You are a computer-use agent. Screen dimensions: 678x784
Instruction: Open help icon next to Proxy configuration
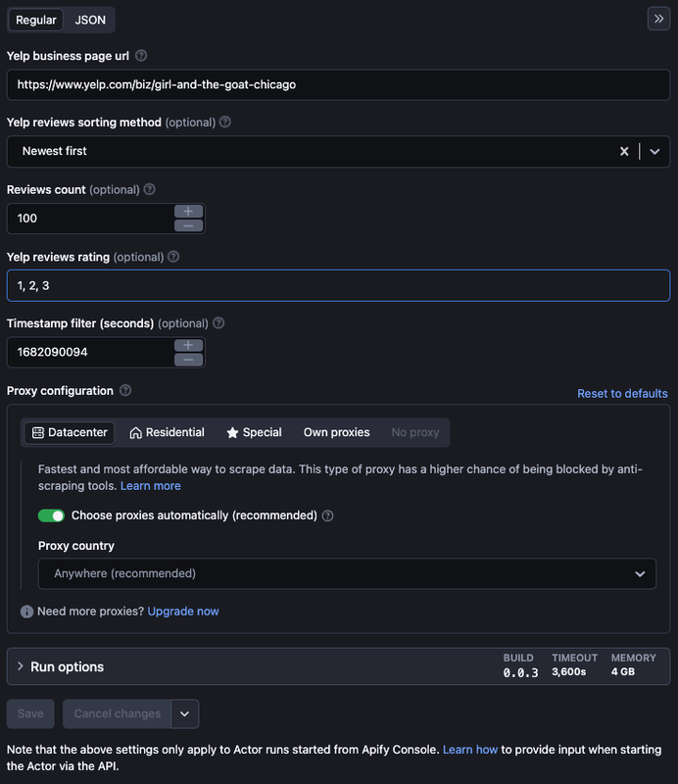[x=125, y=390]
